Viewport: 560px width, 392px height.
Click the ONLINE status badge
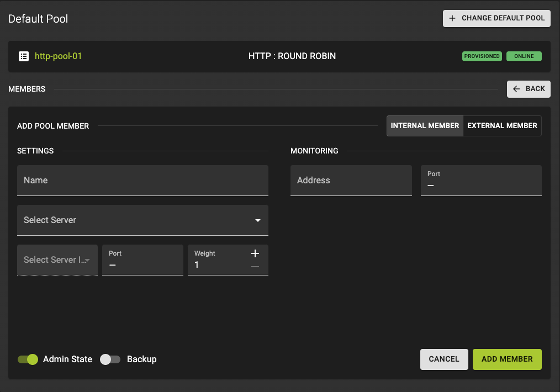click(x=524, y=56)
